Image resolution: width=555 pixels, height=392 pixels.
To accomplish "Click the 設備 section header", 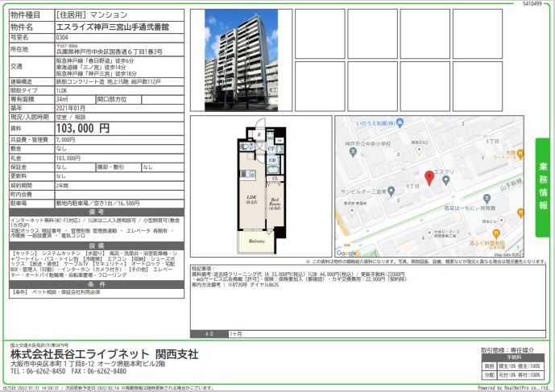I will coord(97,246).
